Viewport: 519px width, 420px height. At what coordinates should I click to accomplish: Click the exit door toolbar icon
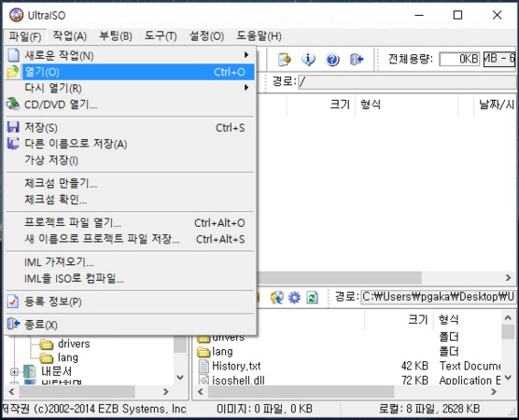tap(357, 60)
